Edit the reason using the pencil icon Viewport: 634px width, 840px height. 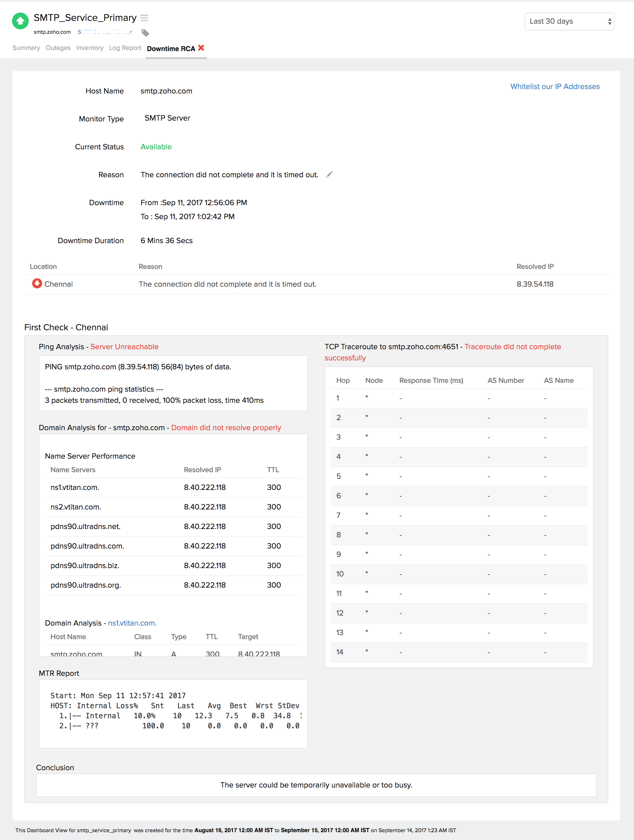tap(329, 174)
